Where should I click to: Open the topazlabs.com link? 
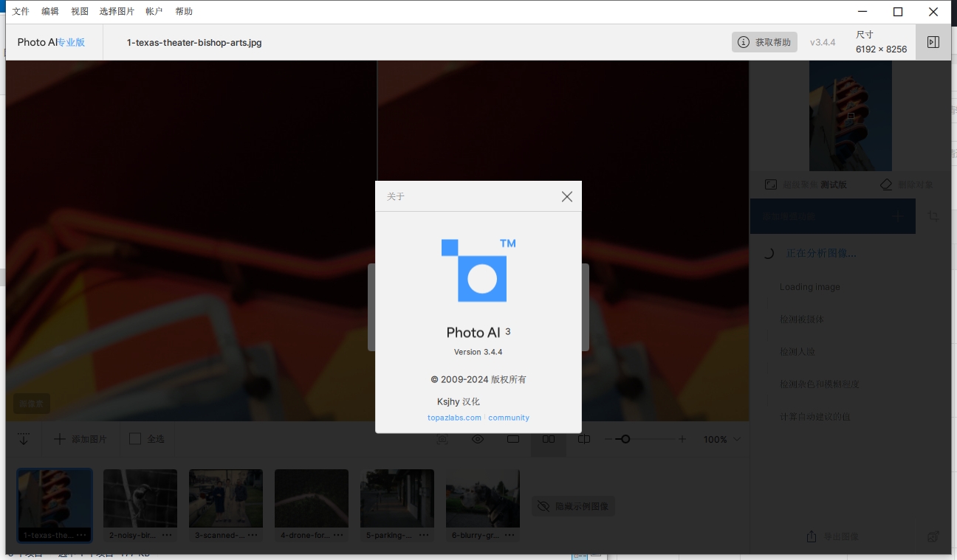pyautogui.click(x=454, y=418)
